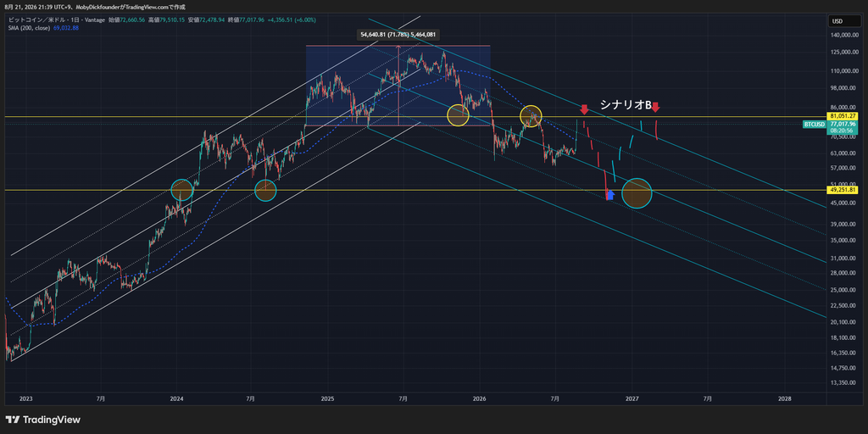Open the SMA (200, close) indicator legend
868x434 pixels.
point(29,28)
